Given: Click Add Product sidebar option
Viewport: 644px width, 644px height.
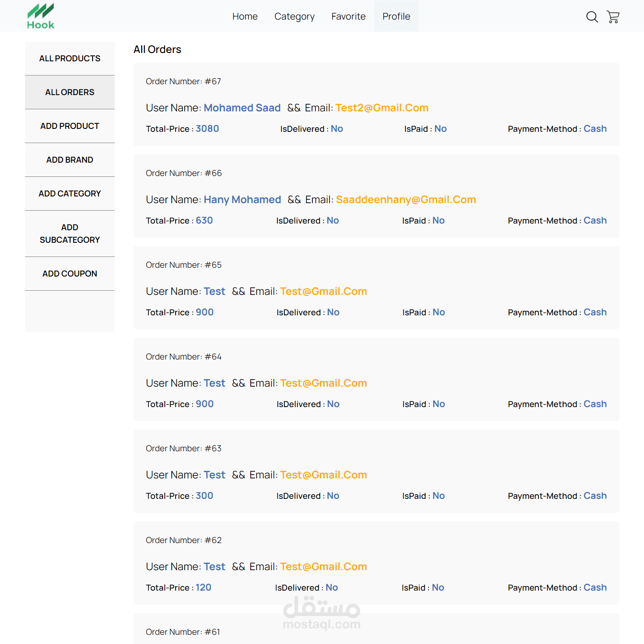Looking at the screenshot, I should (70, 126).
